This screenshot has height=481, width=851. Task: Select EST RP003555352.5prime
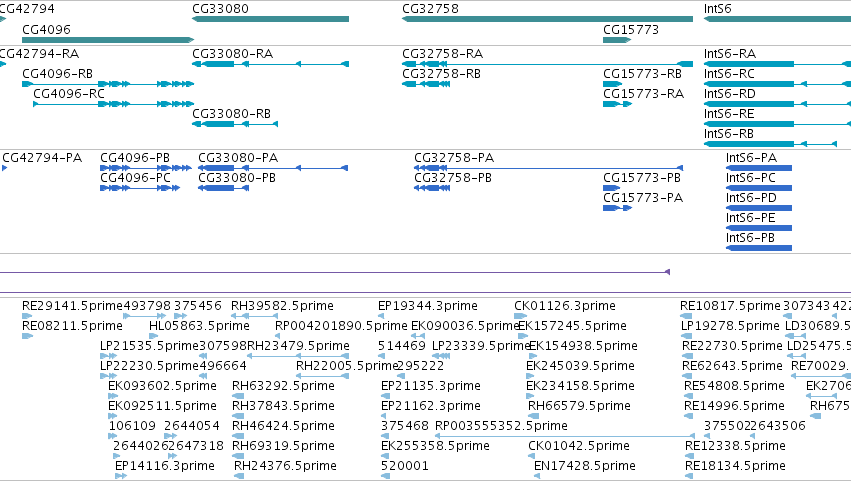coord(501,426)
